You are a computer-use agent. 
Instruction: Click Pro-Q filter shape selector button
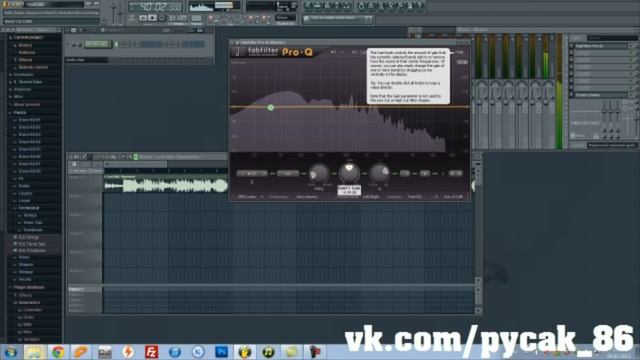[x=252, y=173]
